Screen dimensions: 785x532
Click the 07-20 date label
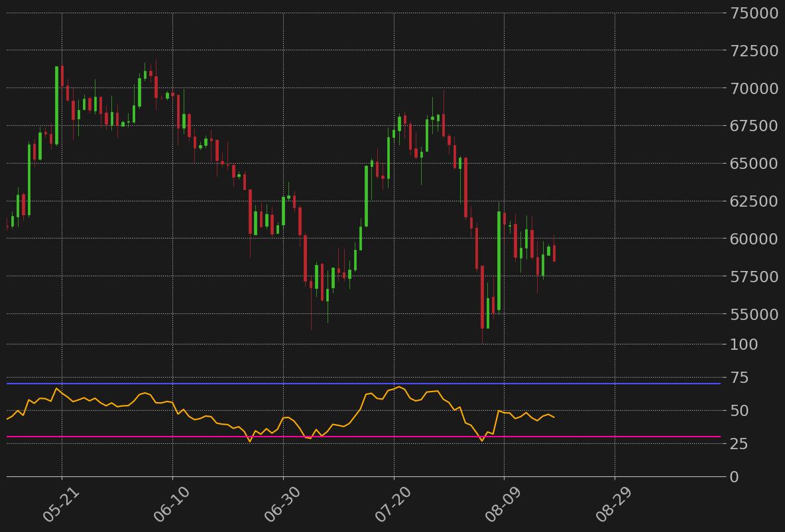[393, 504]
